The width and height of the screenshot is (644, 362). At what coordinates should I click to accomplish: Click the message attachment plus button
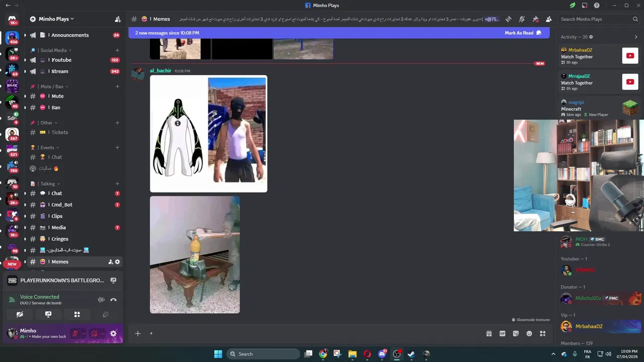coord(137,333)
